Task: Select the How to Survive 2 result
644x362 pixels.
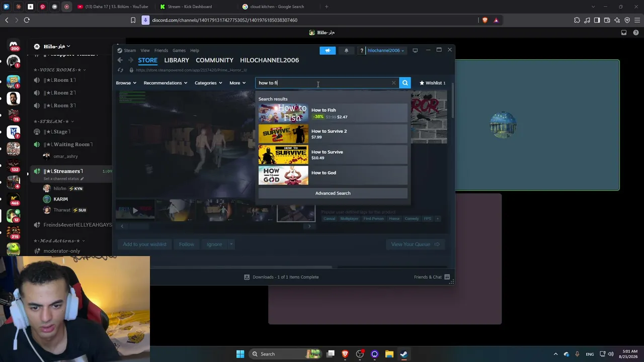Action: click(333, 134)
